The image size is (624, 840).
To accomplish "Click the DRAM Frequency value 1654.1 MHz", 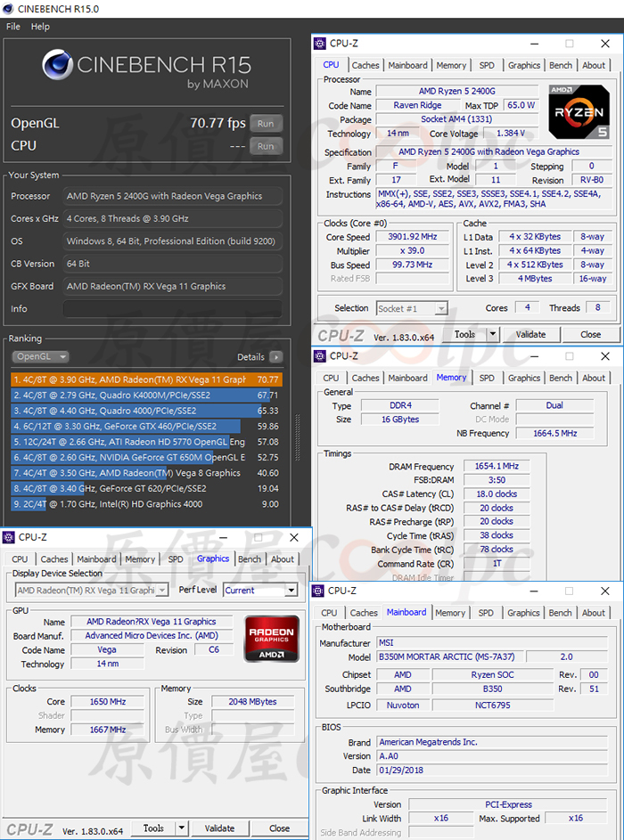I will 497,466.
